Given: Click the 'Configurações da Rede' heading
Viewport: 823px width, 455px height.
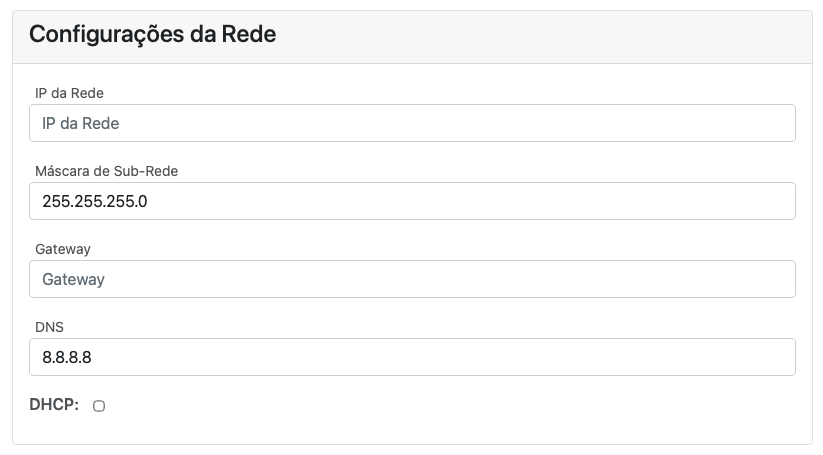Looking at the screenshot, I should click(x=152, y=34).
